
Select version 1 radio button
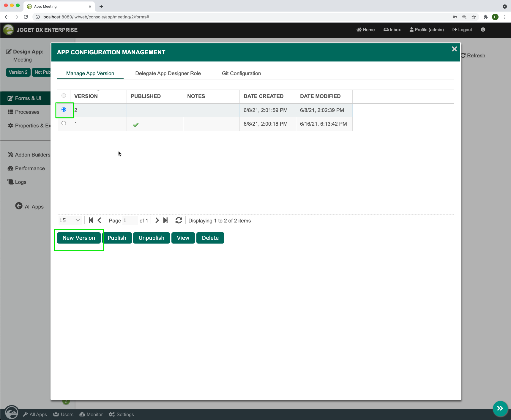pos(64,123)
